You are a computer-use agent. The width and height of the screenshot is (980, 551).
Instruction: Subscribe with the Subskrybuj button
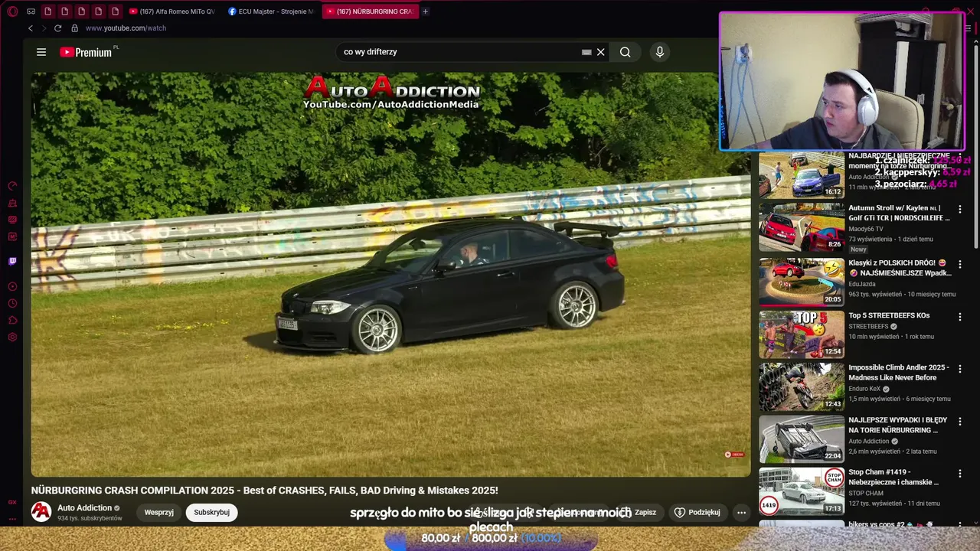click(211, 512)
